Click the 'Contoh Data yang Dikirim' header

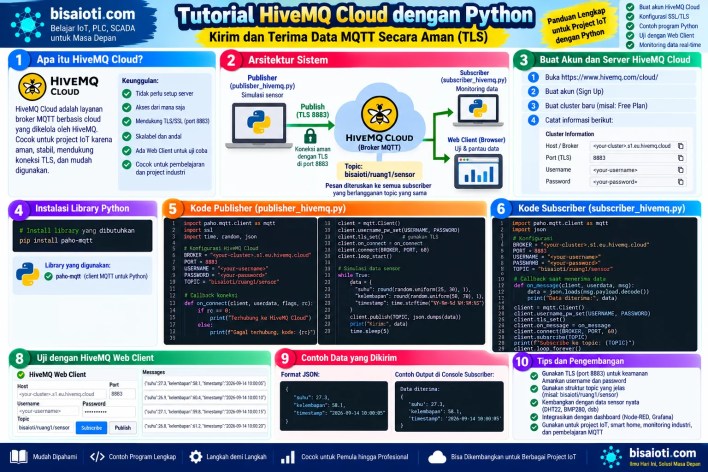[391, 358]
